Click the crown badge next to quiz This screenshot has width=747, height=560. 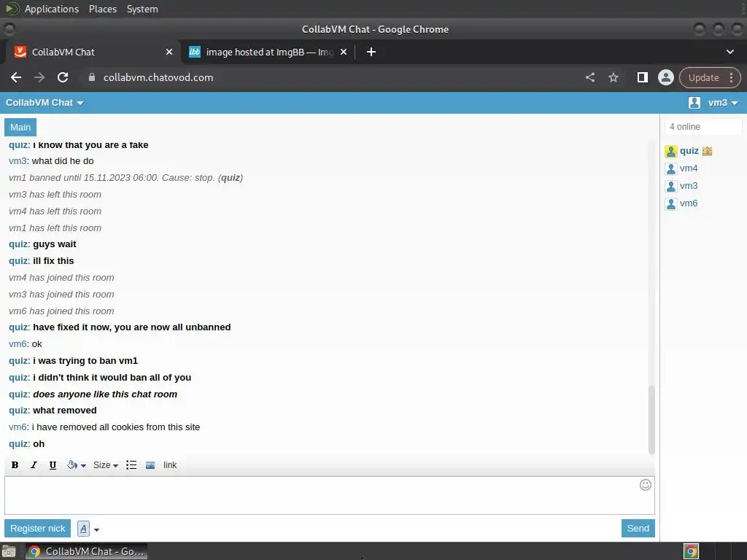[x=707, y=151]
